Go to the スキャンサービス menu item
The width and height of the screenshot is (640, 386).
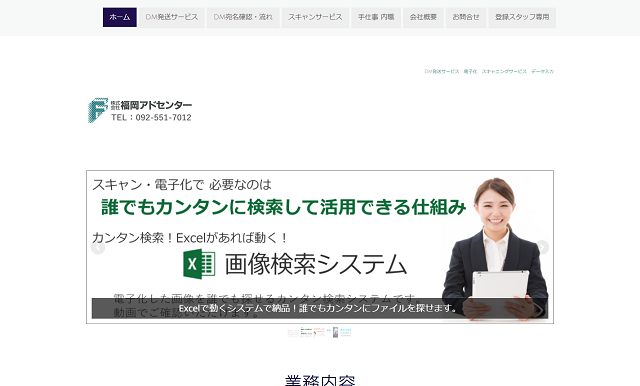point(315,17)
